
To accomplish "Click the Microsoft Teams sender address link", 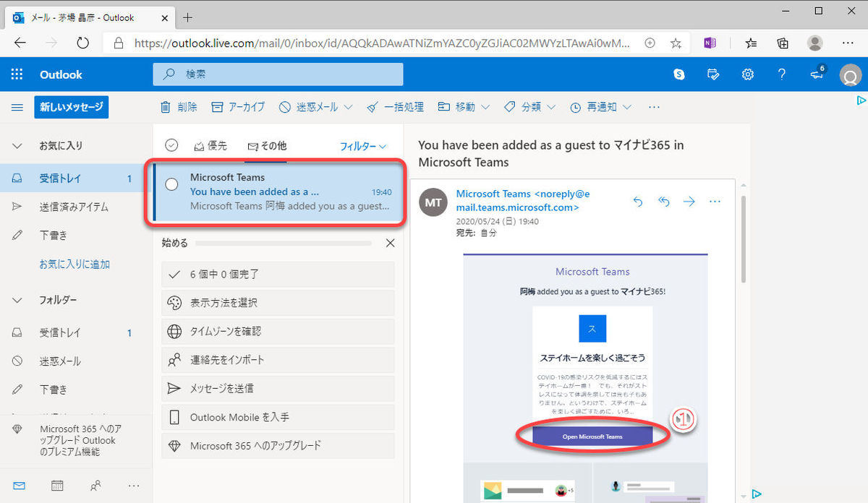I will coord(522,200).
